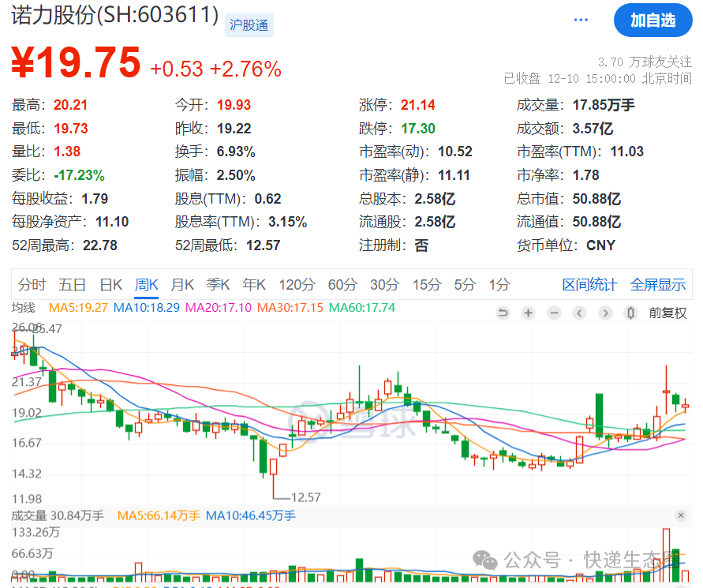Toggle the candlestick style icon

631,313
